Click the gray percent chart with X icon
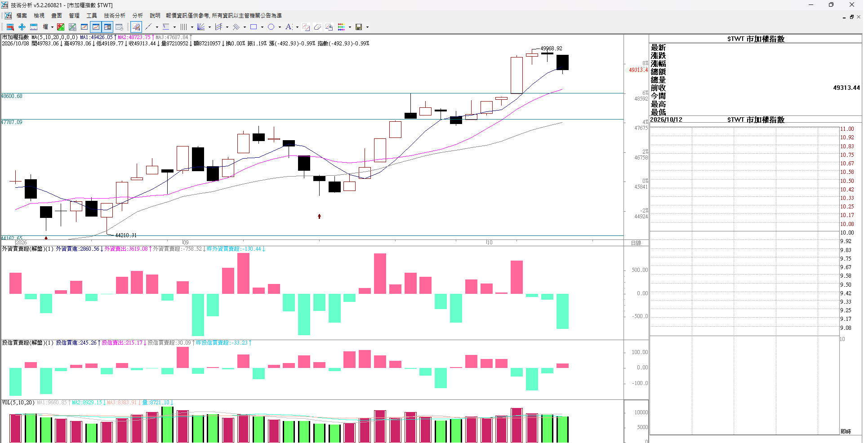This screenshot has width=868, height=443. [x=72, y=27]
